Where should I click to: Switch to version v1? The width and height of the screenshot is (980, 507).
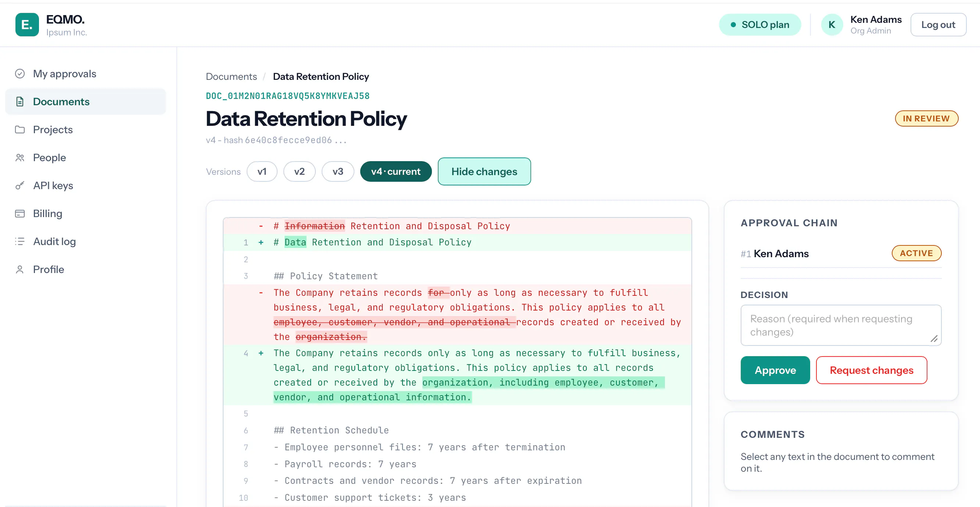[x=262, y=171]
